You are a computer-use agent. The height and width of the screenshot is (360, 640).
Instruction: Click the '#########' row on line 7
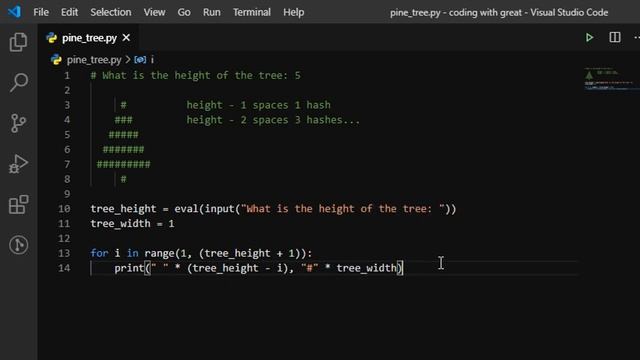[x=123, y=164]
